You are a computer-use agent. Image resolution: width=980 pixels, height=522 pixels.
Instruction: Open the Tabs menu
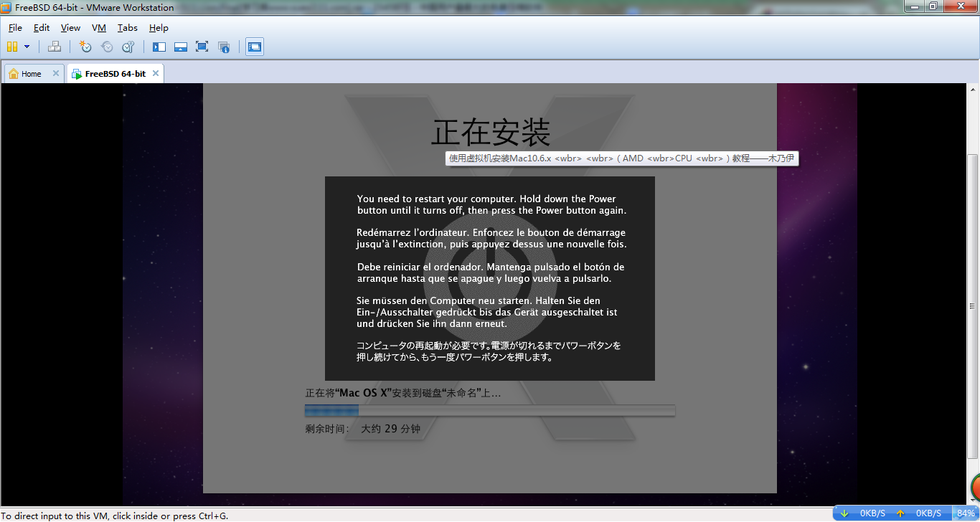point(128,28)
